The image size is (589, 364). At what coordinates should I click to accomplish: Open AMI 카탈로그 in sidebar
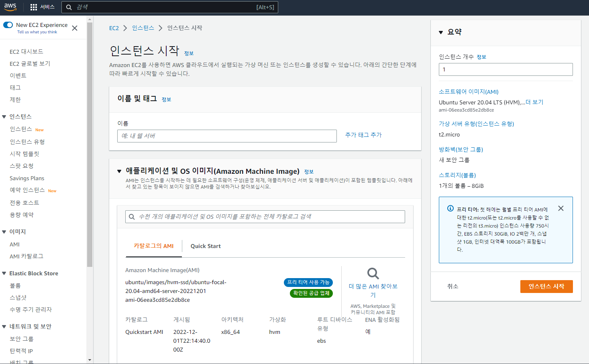point(26,256)
